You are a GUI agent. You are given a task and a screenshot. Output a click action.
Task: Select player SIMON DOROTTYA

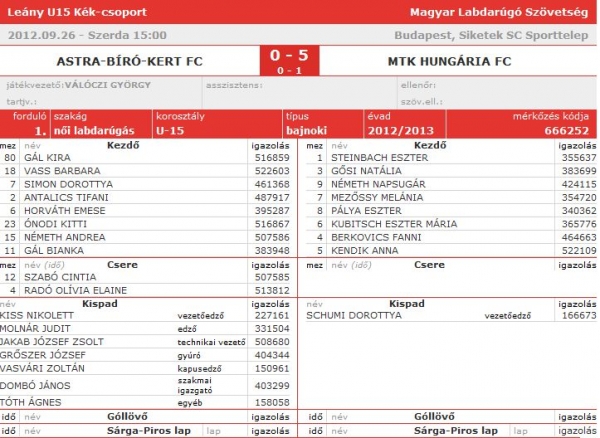click(68, 184)
